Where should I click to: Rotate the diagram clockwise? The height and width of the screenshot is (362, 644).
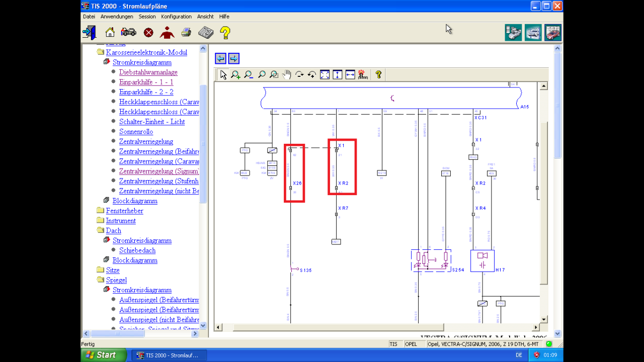299,74
